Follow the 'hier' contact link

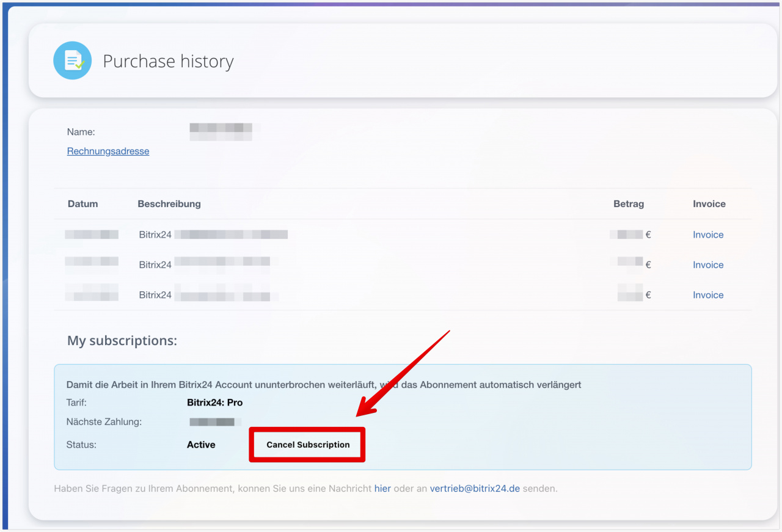point(382,489)
